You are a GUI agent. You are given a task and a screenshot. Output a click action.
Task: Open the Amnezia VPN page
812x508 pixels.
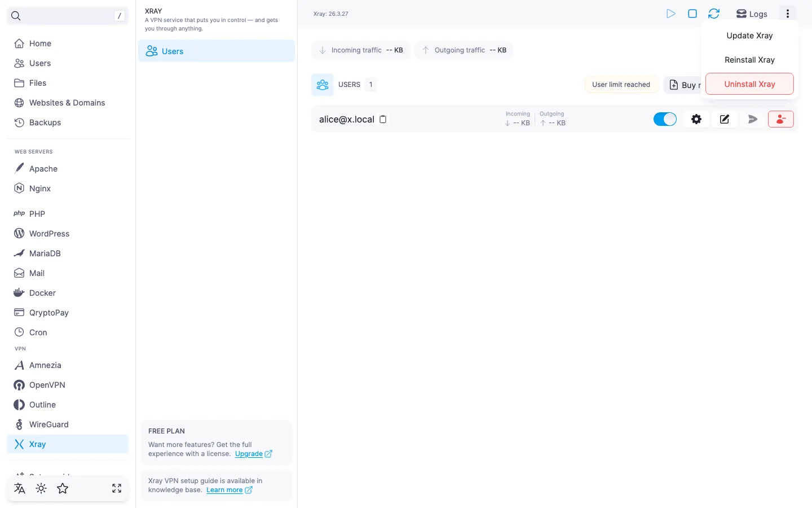click(x=68, y=365)
